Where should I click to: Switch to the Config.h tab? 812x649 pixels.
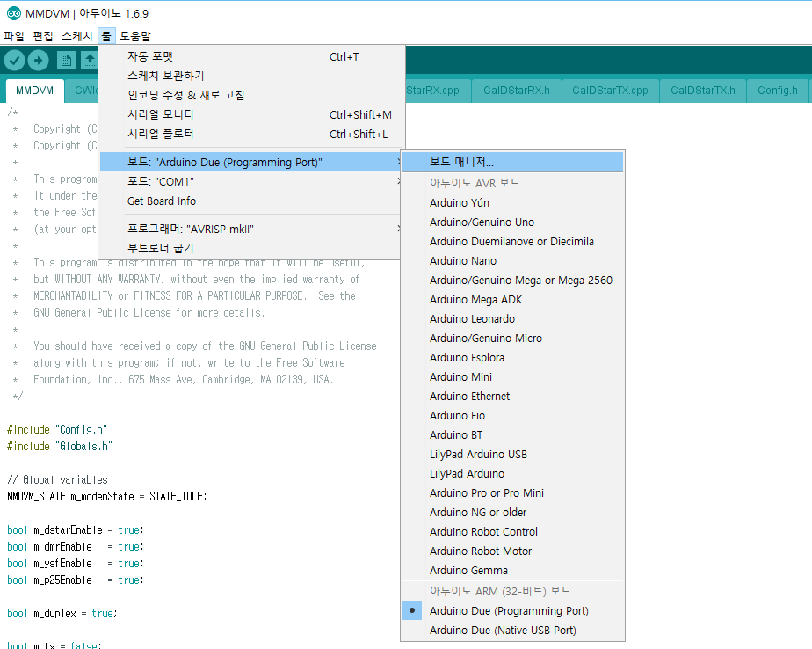[x=778, y=91]
